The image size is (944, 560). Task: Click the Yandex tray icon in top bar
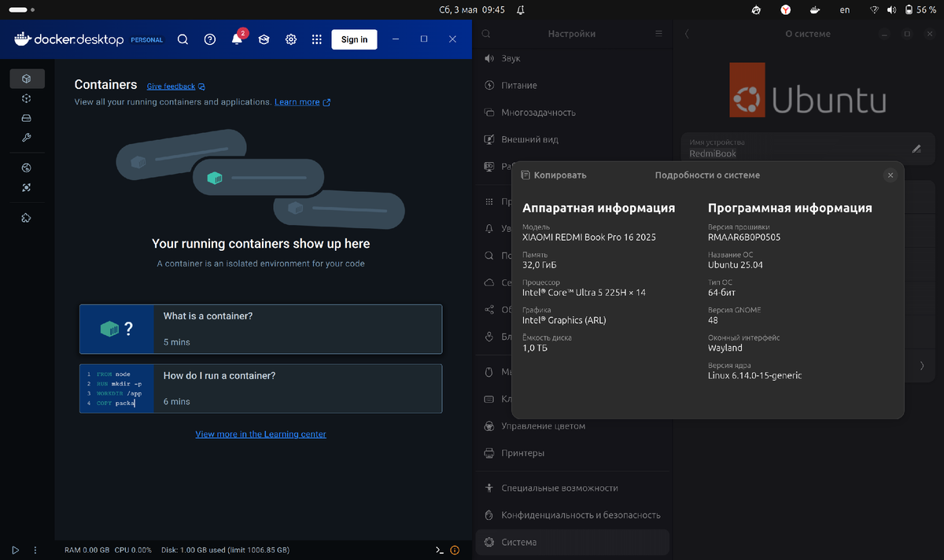tap(786, 10)
